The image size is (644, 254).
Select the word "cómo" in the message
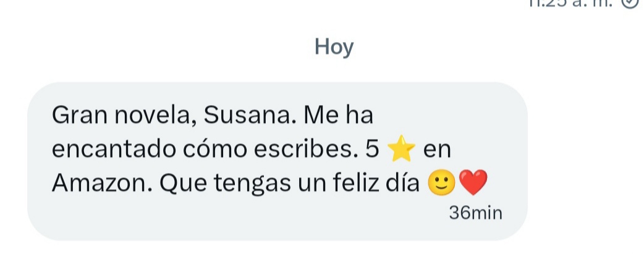tap(215, 150)
